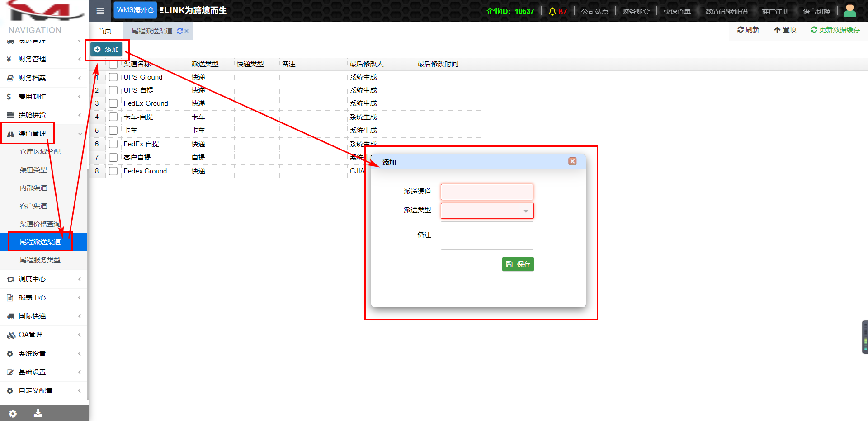Check the UPS-自提 row checkbox
Image resolution: width=868 pixels, height=421 pixels.
click(113, 90)
